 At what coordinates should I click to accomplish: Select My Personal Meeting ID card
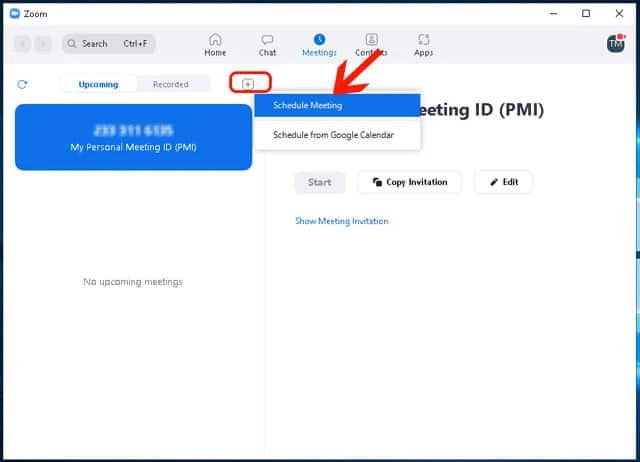click(x=133, y=137)
